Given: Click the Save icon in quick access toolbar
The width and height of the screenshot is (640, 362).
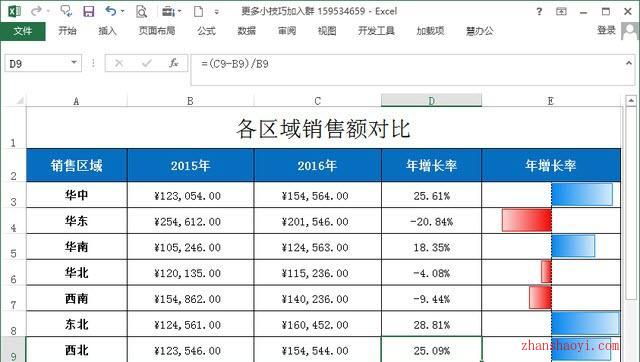Looking at the screenshot, I should click(x=89, y=11).
